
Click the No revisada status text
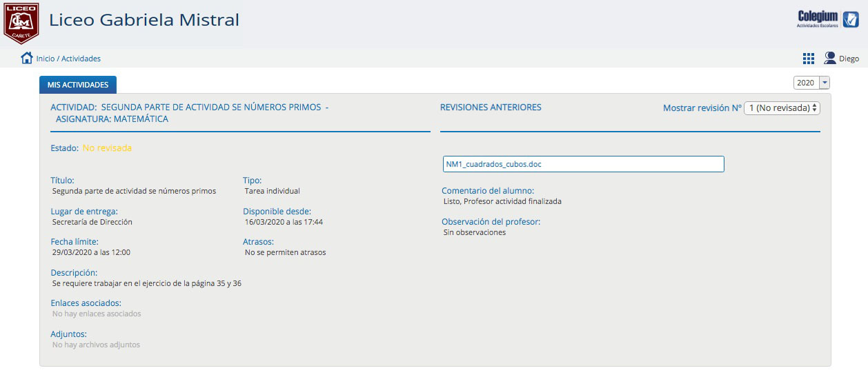click(107, 147)
